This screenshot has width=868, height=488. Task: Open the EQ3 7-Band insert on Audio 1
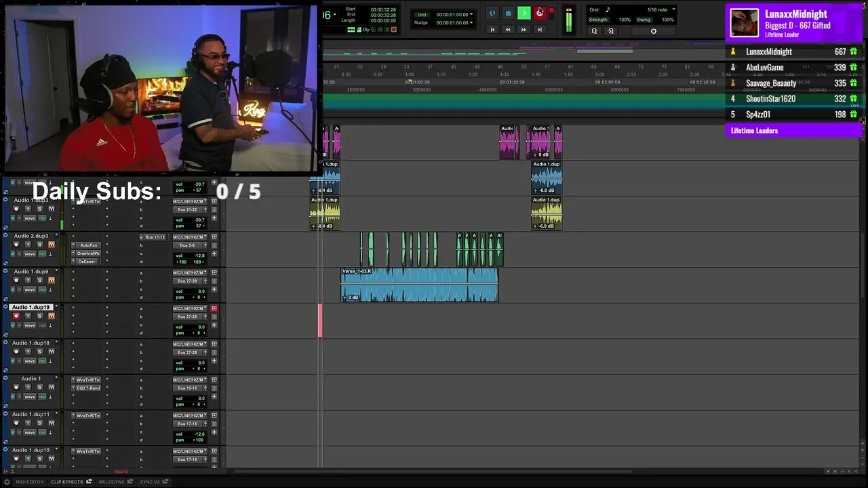click(x=89, y=388)
